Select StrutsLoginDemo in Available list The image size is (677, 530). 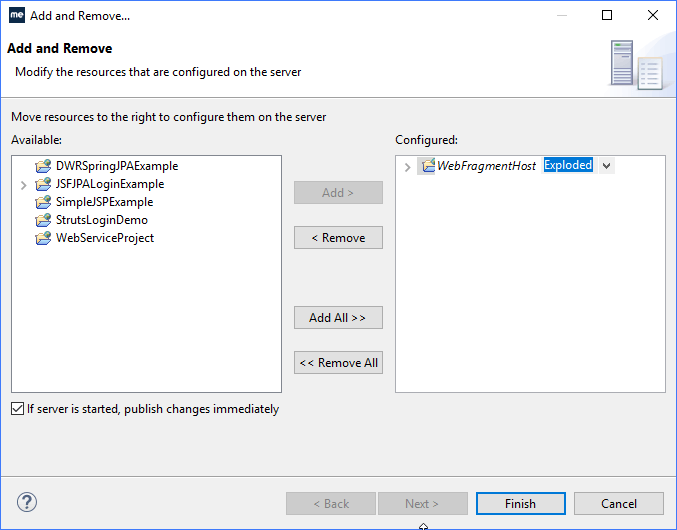(x=101, y=220)
